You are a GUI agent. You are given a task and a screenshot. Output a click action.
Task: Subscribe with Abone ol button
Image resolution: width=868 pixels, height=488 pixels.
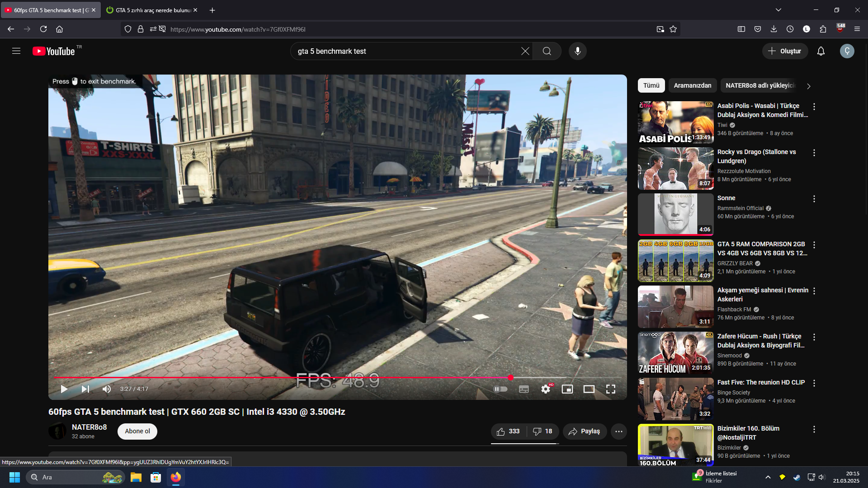click(x=137, y=431)
